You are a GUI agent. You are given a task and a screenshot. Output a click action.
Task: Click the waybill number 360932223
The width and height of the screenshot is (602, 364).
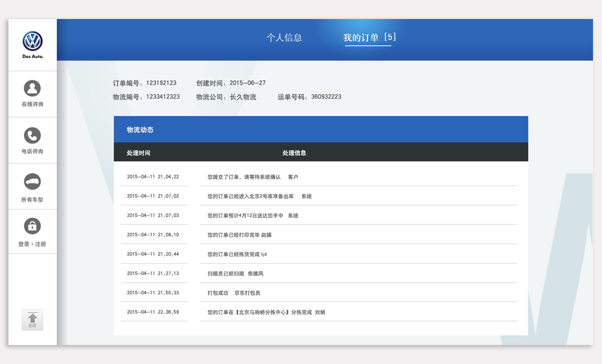pyautogui.click(x=326, y=97)
